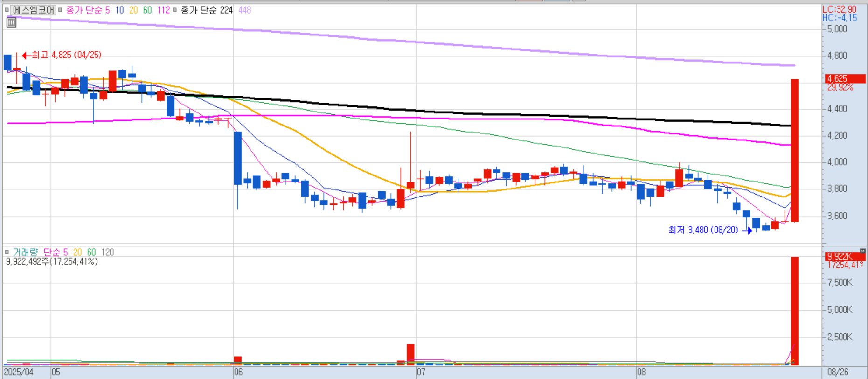The image size is (868, 379).
Task: Click the 5,000 price axis label
Action: click(x=837, y=29)
